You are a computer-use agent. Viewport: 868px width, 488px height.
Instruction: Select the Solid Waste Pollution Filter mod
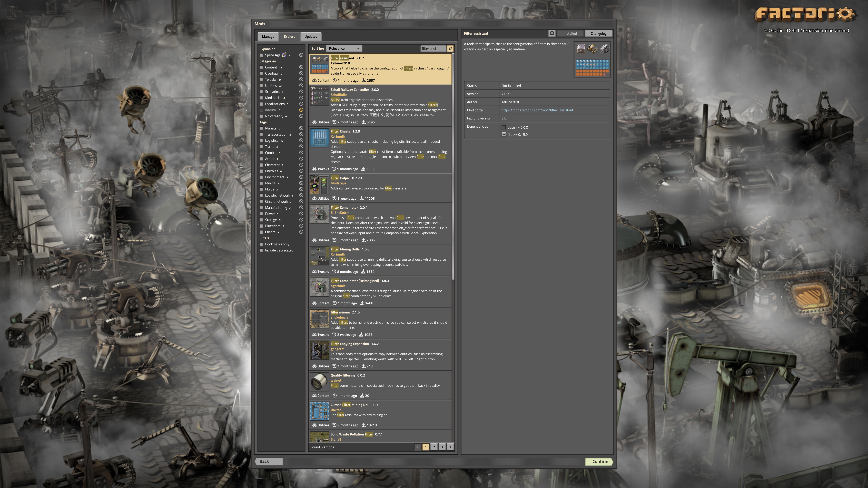tap(380, 436)
